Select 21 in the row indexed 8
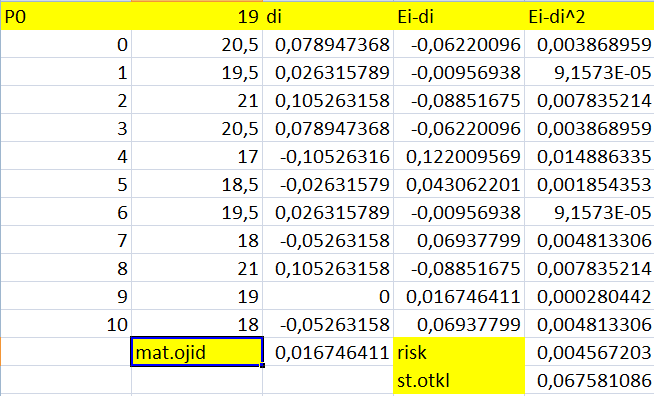The height and width of the screenshot is (396, 654). pyautogui.click(x=197, y=268)
